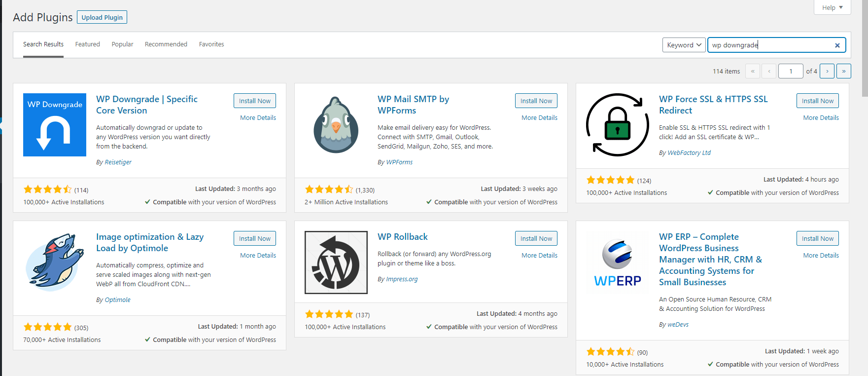The image size is (868, 376).
Task: Open the Reisetiger author link
Action: pos(118,162)
